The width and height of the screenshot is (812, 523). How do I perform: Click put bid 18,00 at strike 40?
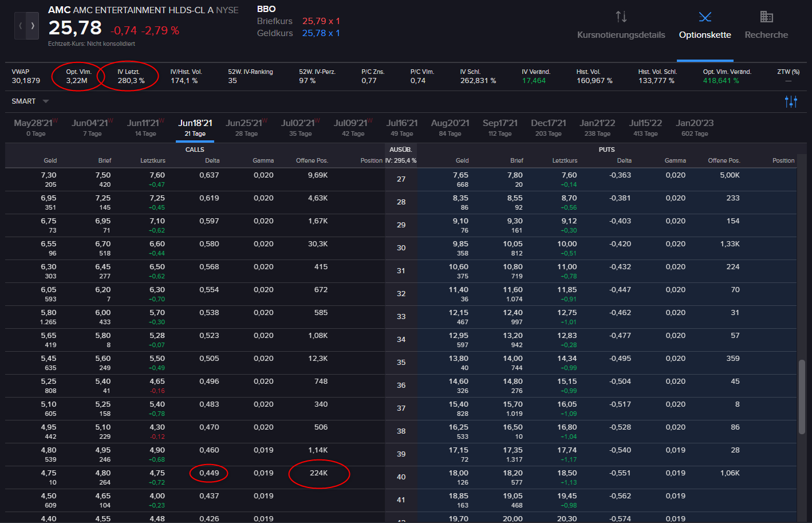click(459, 473)
